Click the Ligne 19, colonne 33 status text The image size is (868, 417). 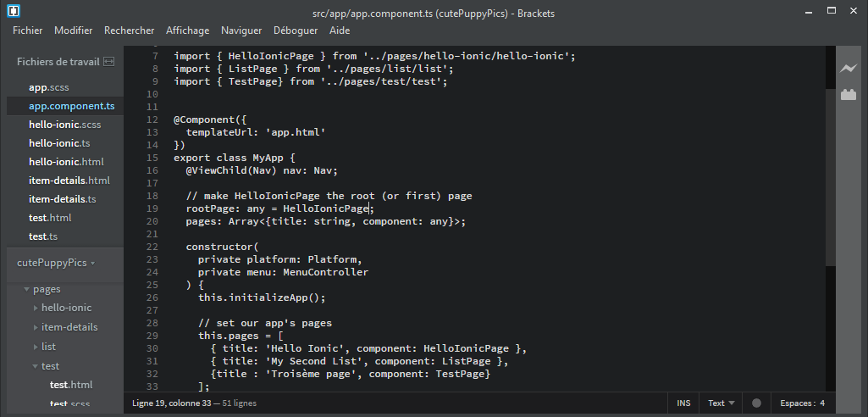point(172,403)
